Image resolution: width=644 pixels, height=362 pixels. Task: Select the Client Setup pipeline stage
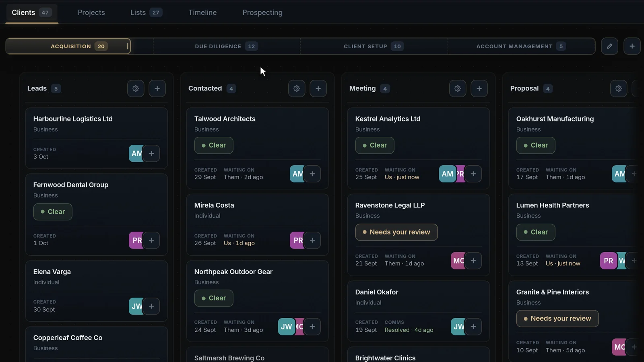(374, 46)
